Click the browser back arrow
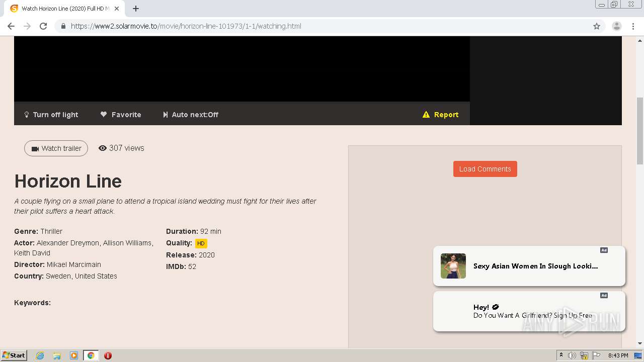The width and height of the screenshot is (644, 362). (x=11, y=26)
